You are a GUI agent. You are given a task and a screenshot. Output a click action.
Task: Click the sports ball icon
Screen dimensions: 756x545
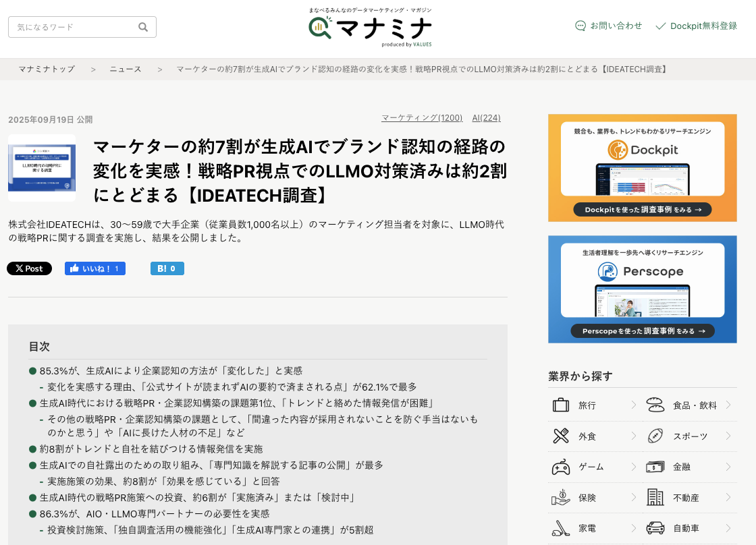(655, 436)
